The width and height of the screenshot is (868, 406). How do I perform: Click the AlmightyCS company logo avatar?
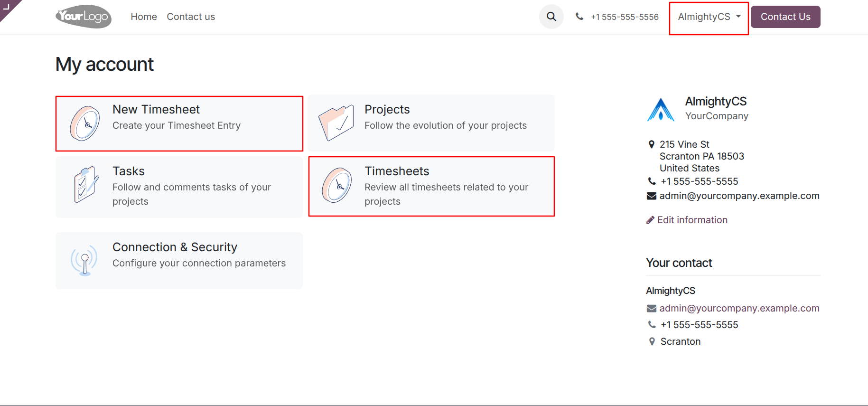(661, 110)
